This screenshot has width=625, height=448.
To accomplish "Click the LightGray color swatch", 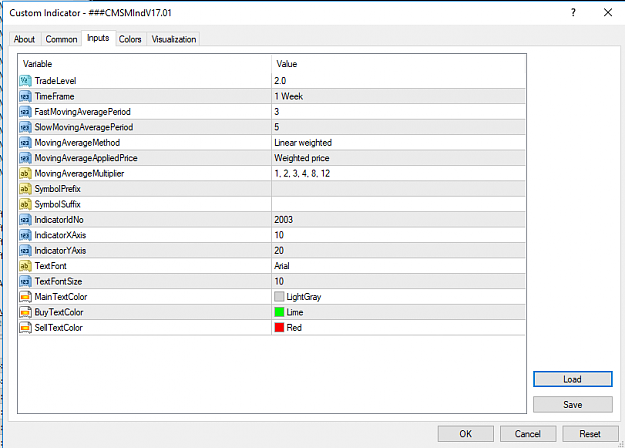I will coord(279,297).
